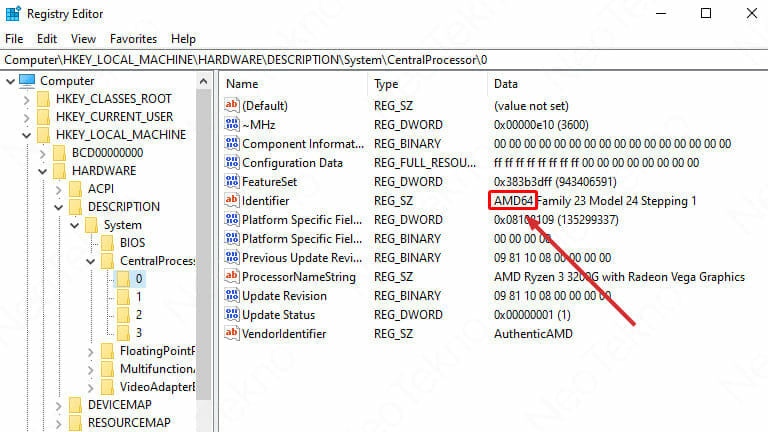Open the Edit menu
This screenshot has height=432, width=768.
[47, 39]
